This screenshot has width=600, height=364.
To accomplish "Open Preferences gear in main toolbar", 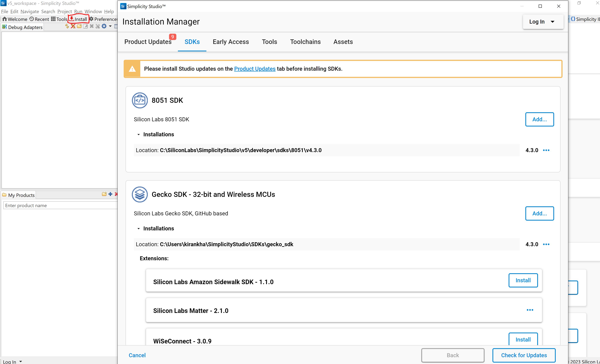I will click(x=104, y=19).
